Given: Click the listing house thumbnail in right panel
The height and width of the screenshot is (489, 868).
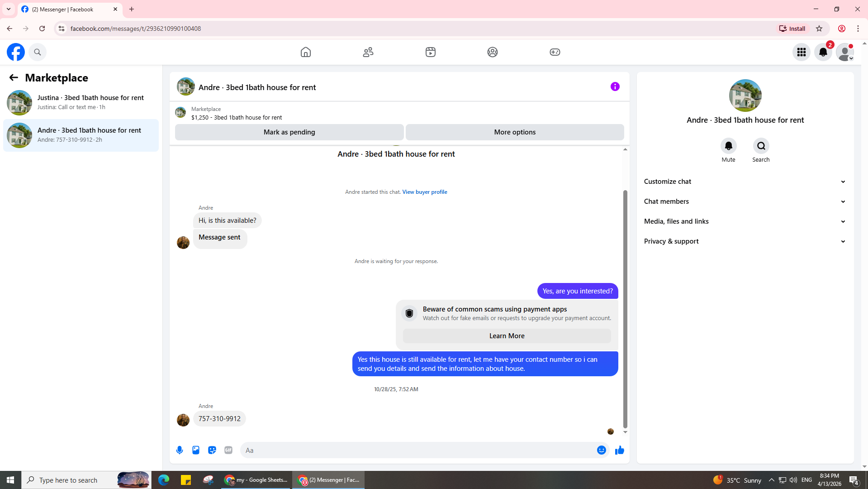Looking at the screenshot, I should pos(745,96).
